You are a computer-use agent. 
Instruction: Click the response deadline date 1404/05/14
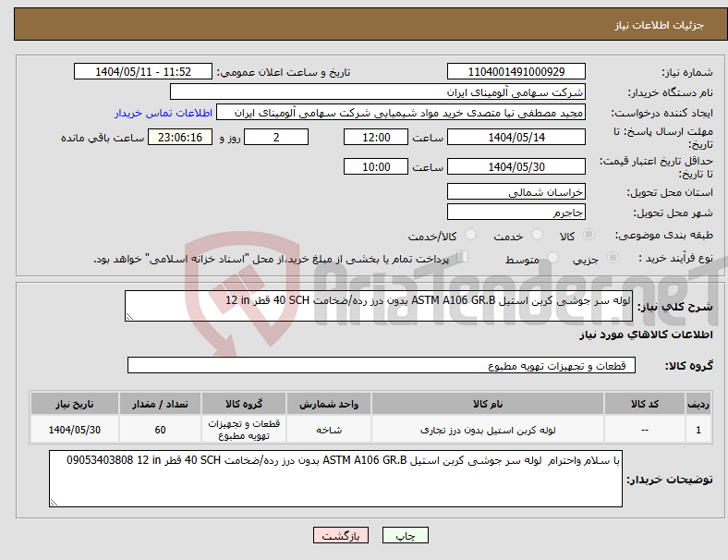[x=516, y=138]
